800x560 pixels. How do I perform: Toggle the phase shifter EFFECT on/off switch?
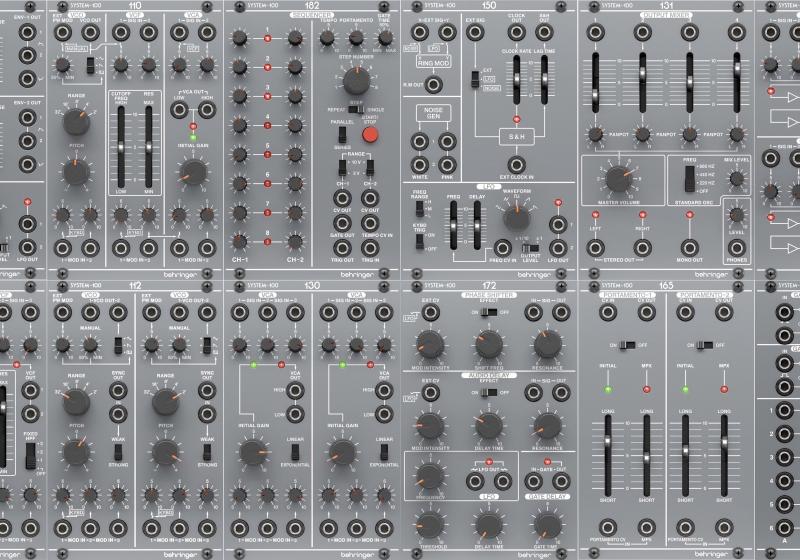[489, 312]
